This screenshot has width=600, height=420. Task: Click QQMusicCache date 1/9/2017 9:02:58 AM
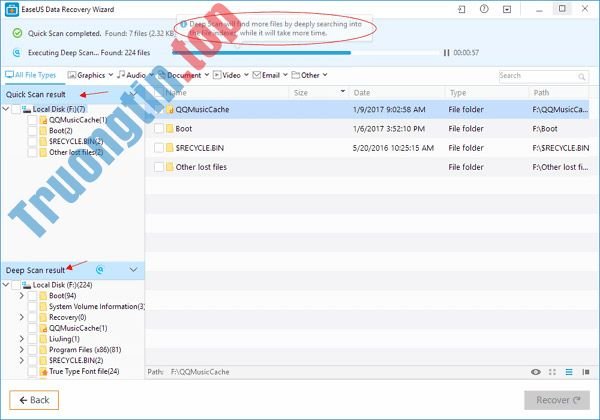point(389,109)
